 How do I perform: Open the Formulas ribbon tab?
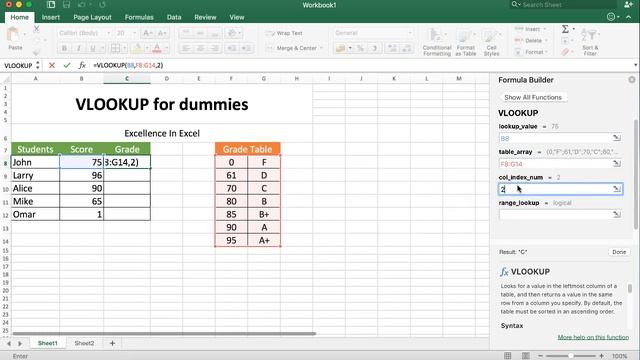tap(139, 17)
